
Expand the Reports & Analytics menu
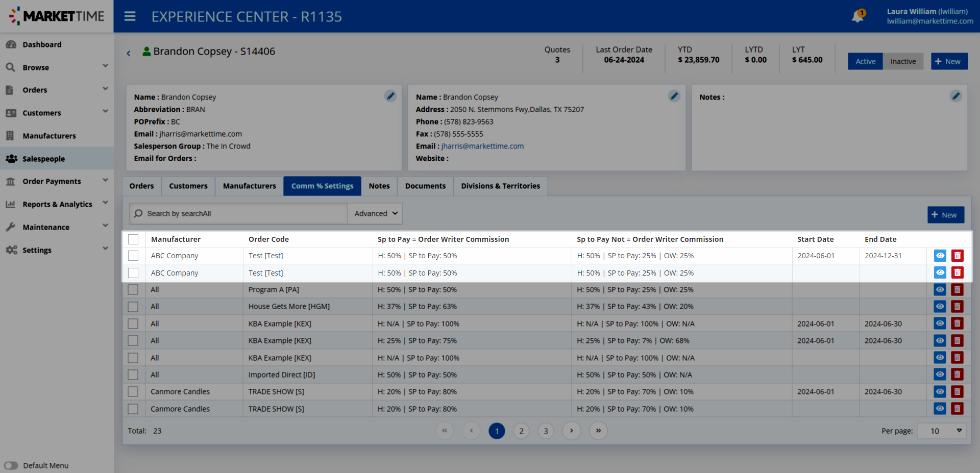pos(57,204)
